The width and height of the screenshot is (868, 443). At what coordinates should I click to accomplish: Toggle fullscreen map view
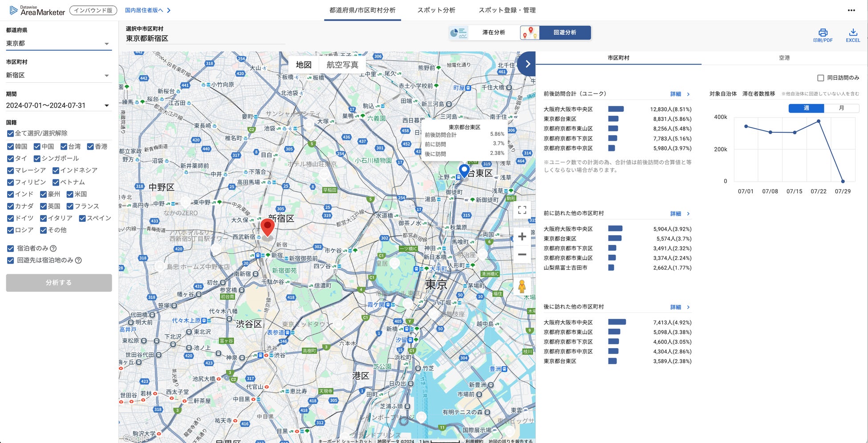point(522,210)
